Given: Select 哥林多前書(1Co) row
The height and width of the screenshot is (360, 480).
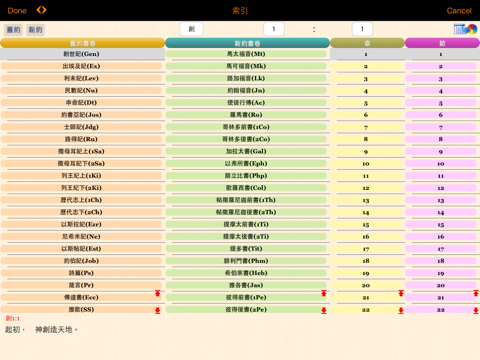Looking at the screenshot, I should pyautogui.click(x=246, y=127).
